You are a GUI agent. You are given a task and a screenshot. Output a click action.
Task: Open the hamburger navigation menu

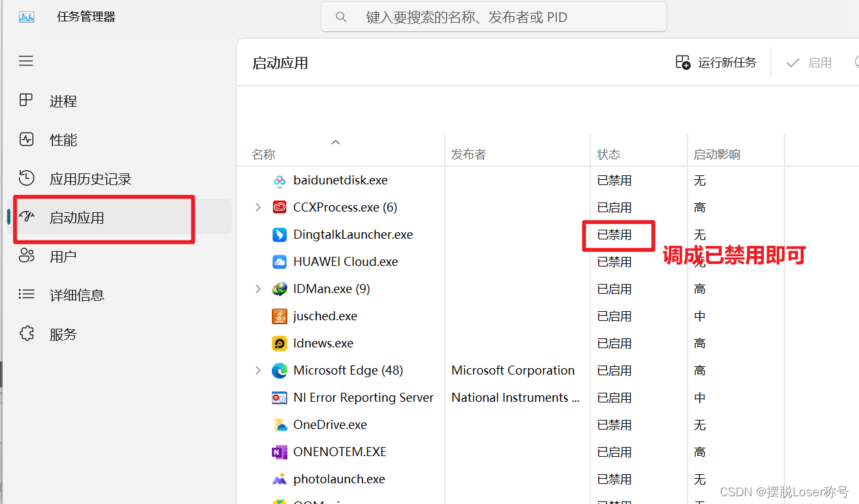pyautogui.click(x=26, y=61)
